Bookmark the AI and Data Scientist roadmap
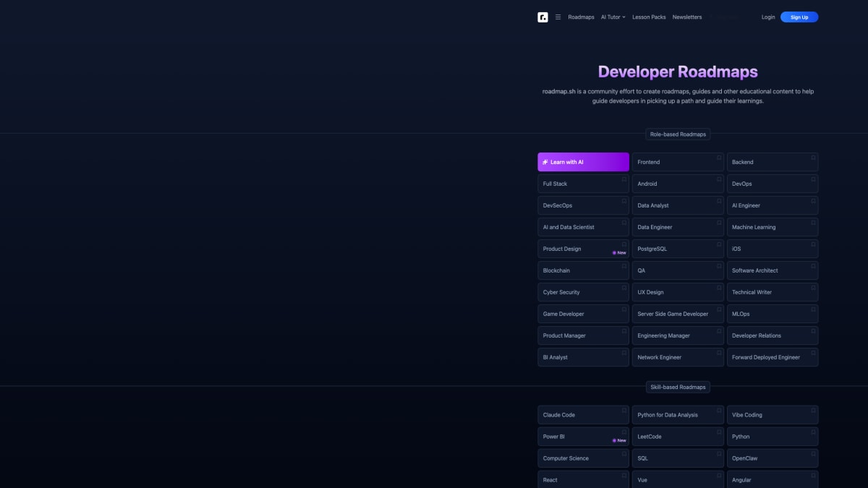Image resolution: width=868 pixels, height=488 pixels. click(x=624, y=223)
